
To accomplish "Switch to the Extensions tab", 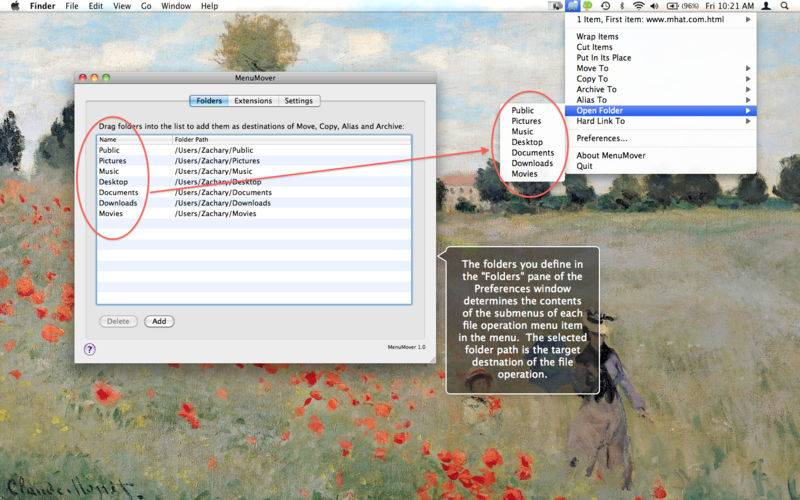I will click(x=253, y=101).
